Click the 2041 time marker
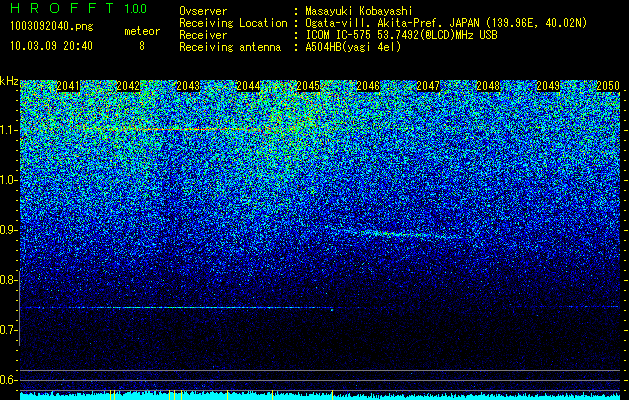The image size is (629, 400). pyautogui.click(x=68, y=86)
